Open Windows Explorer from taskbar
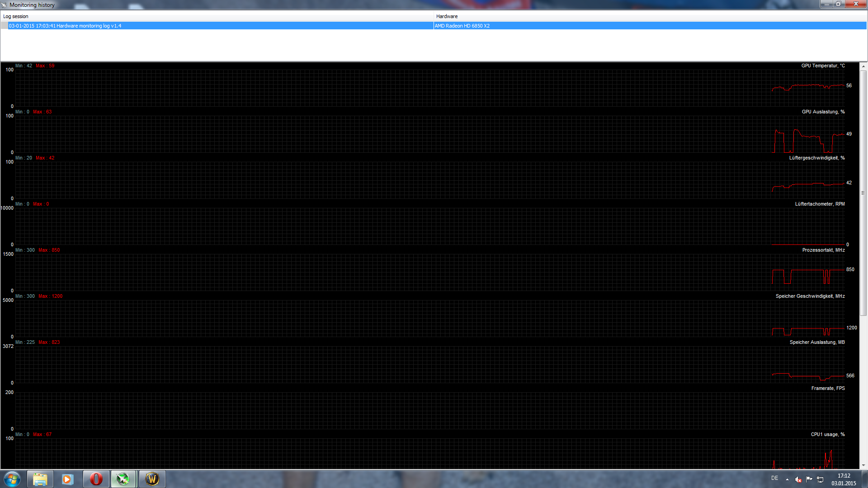Screen dimensions: 868x488 pyautogui.click(x=40, y=479)
